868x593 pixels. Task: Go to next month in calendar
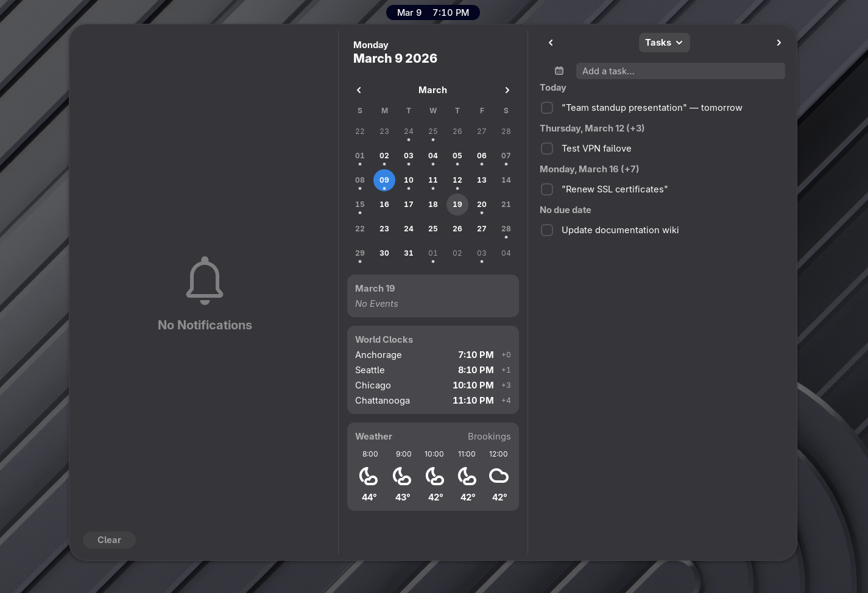507,90
